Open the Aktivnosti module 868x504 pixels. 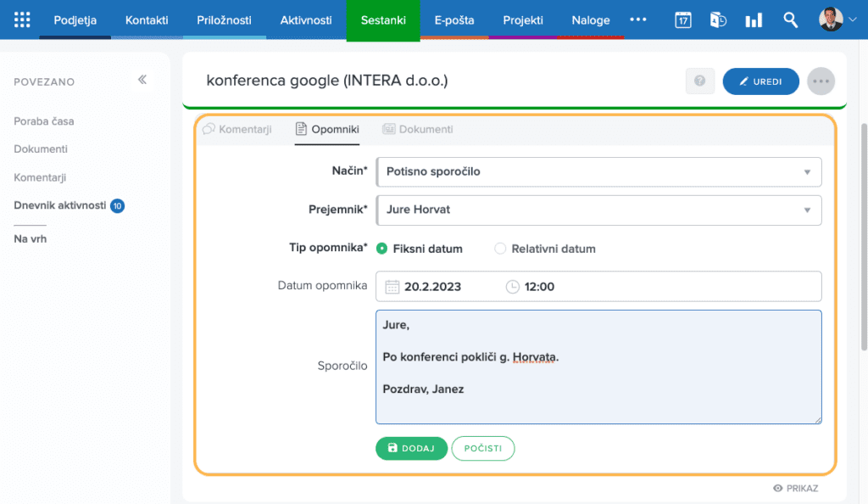(306, 20)
